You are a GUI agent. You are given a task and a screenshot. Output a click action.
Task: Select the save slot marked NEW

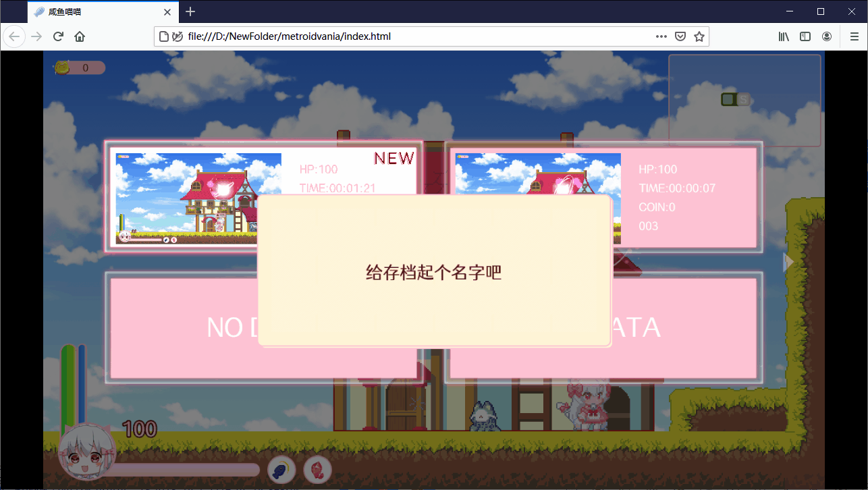(263, 197)
